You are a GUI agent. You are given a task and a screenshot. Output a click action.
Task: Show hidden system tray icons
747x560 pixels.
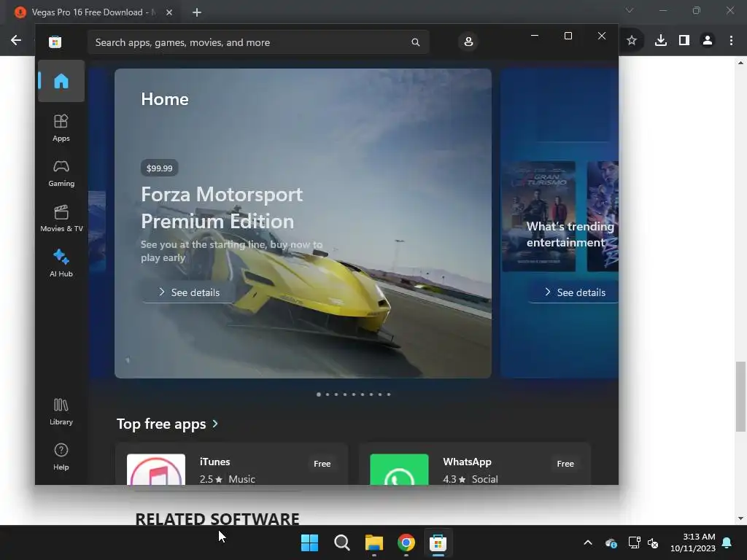pyautogui.click(x=588, y=542)
